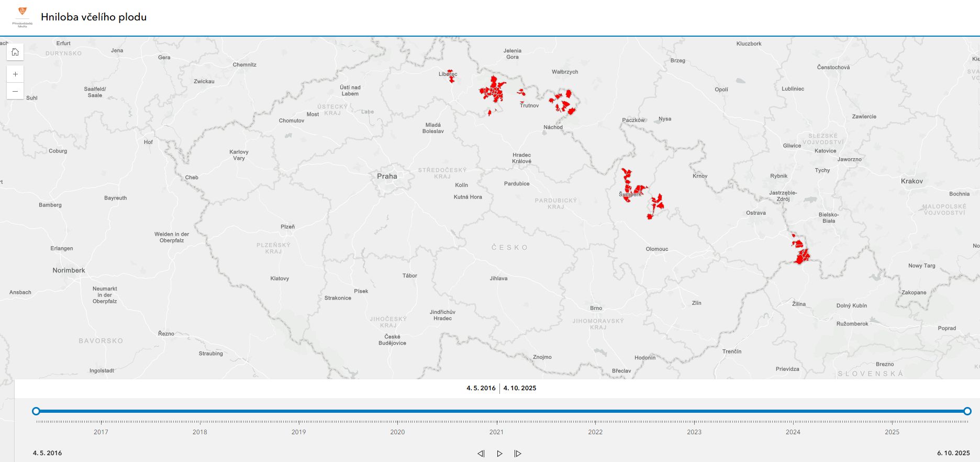Click red outbreak area near Liberec
Screen dimensions: 980x462
click(451, 77)
